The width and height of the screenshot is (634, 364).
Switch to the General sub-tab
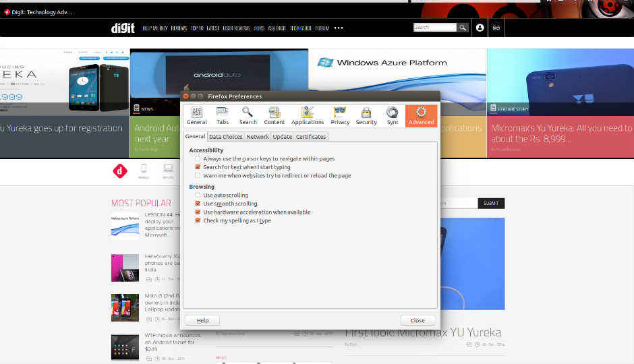pyautogui.click(x=196, y=137)
